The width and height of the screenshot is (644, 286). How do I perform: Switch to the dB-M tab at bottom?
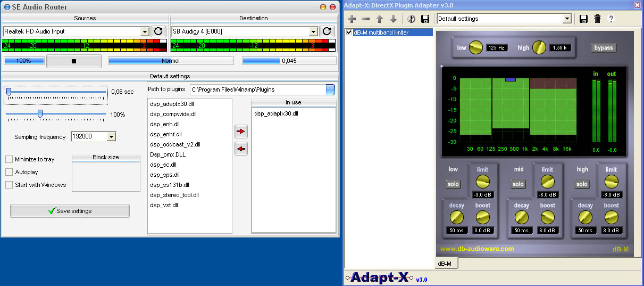coord(447,264)
